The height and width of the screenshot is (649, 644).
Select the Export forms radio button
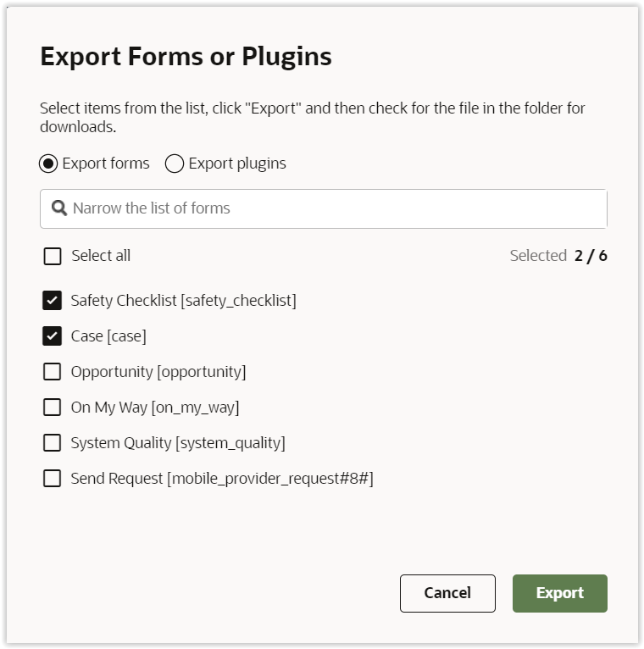point(49,164)
